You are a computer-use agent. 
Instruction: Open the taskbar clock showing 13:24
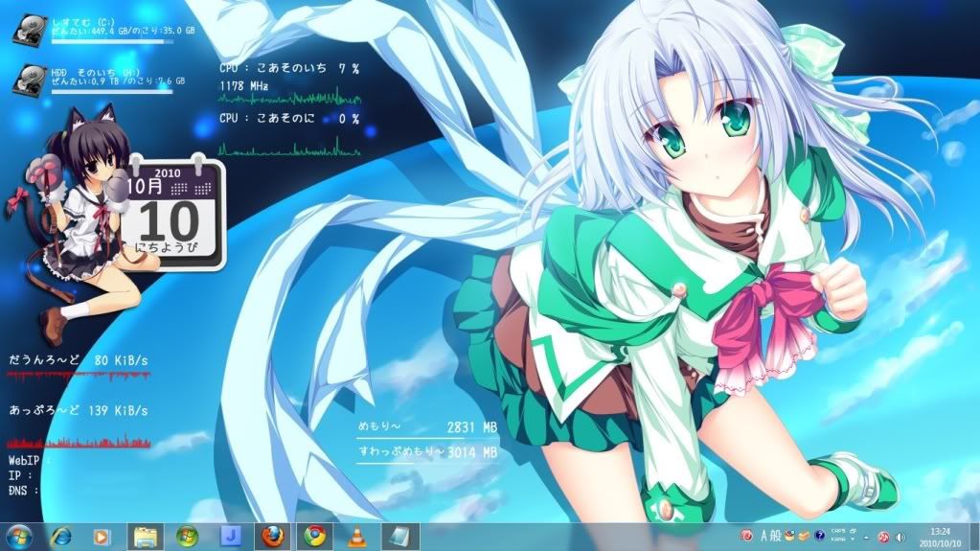(x=940, y=538)
